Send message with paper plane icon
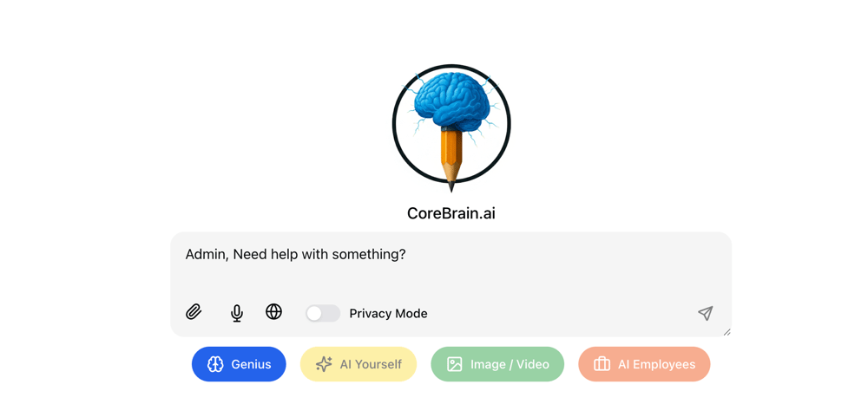This screenshot has height=404, width=868. (705, 313)
